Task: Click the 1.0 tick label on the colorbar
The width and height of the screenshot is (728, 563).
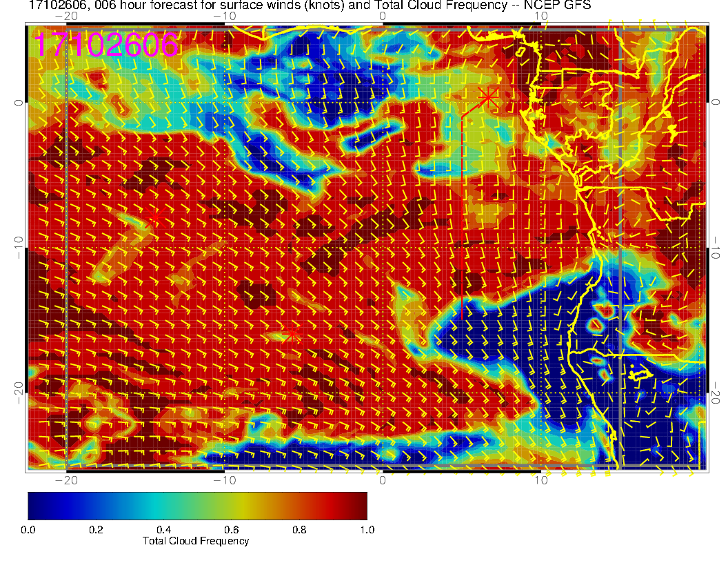Action: point(367,530)
